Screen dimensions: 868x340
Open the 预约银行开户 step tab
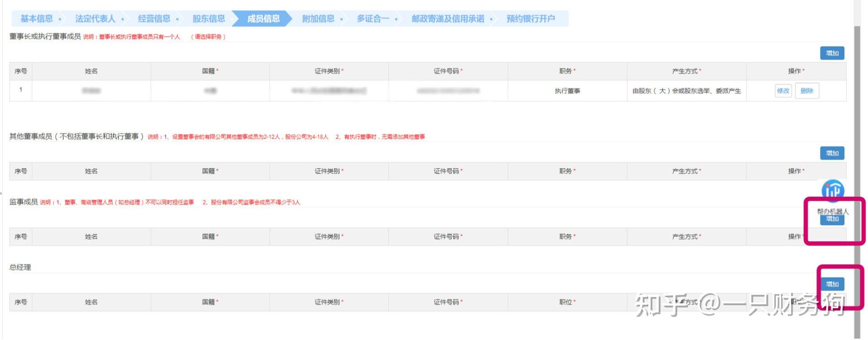coord(531,19)
